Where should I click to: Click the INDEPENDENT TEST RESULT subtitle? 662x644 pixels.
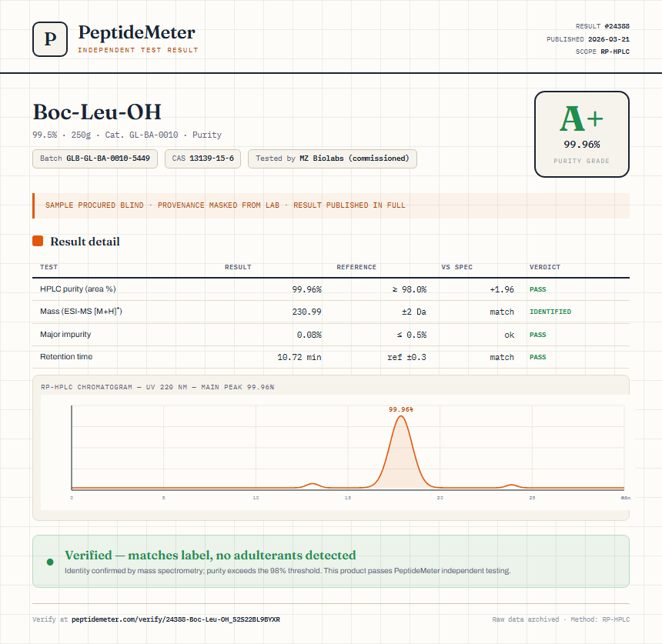pyautogui.click(x=138, y=50)
